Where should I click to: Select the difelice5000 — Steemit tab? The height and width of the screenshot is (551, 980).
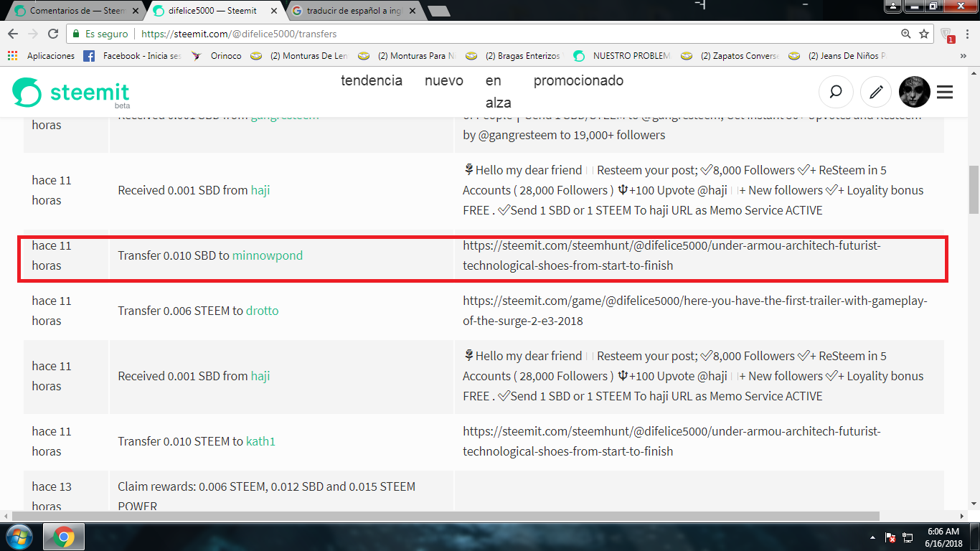[215, 11]
